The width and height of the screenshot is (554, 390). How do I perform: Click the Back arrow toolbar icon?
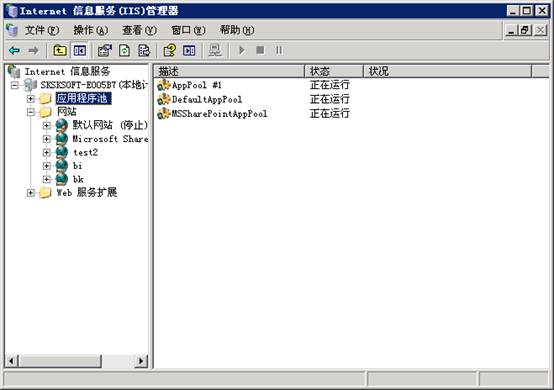pyautogui.click(x=14, y=51)
